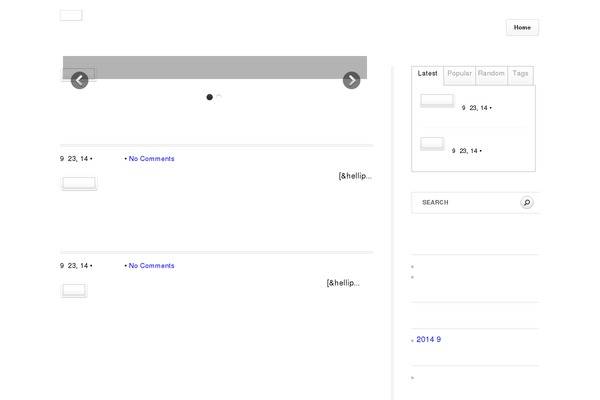This screenshot has height=400, width=600.
Task: Select the first filled slider dot
Action: [209, 97]
